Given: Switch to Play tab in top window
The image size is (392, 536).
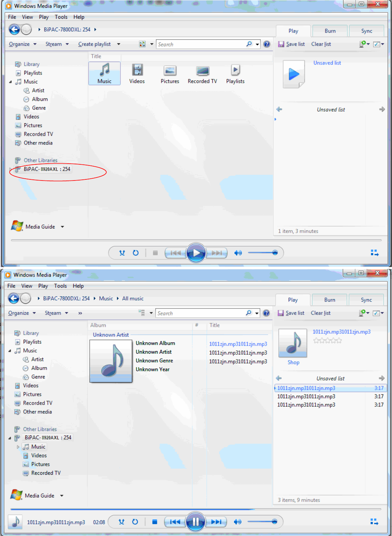Looking at the screenshot, I should click(293, 31).
